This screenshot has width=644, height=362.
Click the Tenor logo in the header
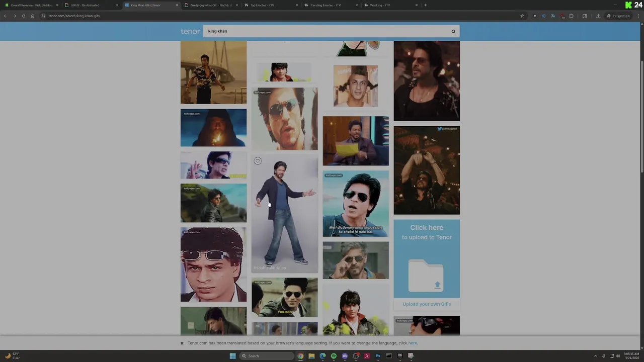(190, 31)
